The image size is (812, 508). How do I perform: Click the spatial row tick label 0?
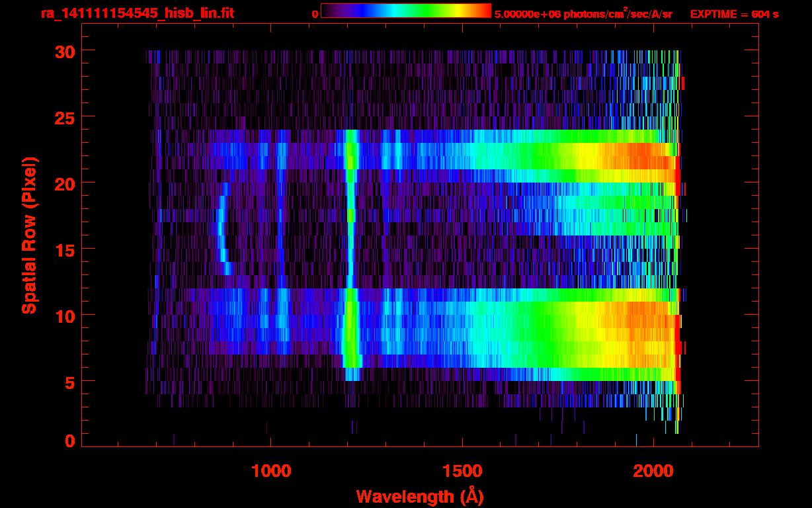[x=70, y=441]
